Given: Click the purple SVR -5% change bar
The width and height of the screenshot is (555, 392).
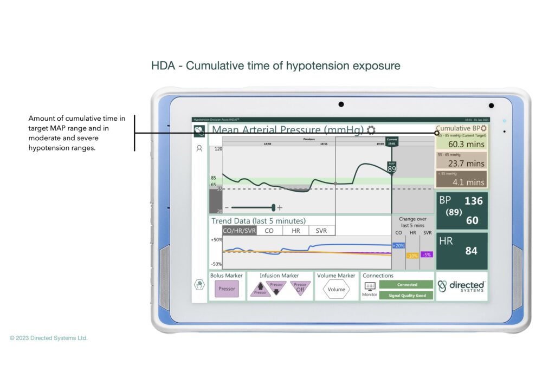Looking at the screenshot, I should pos(427,254).
